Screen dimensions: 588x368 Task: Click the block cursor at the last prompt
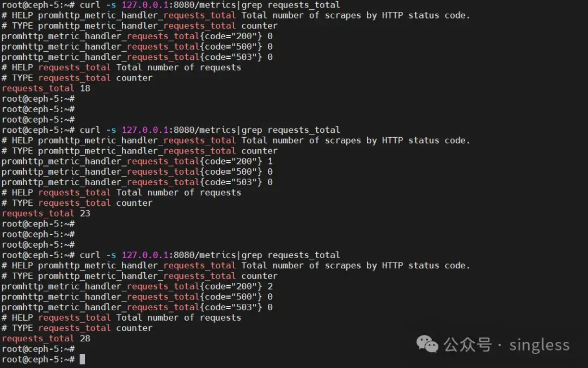coord(82,359)
